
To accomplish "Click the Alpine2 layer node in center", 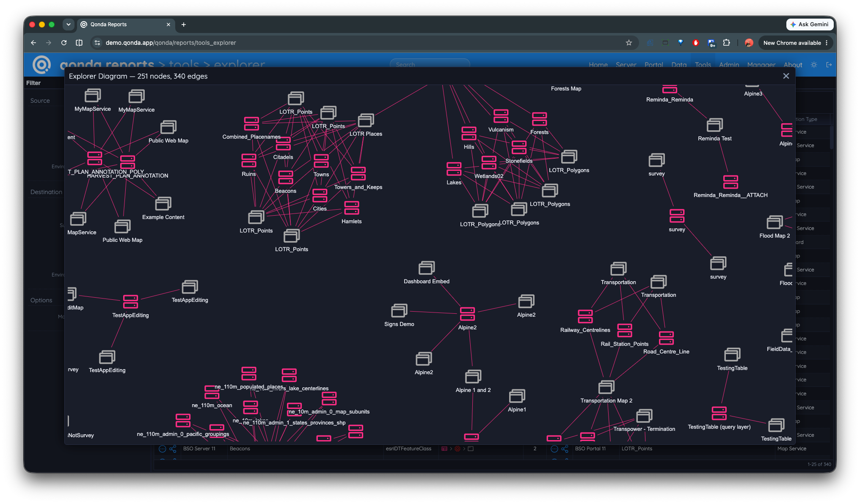I will [x=468, y=314].
